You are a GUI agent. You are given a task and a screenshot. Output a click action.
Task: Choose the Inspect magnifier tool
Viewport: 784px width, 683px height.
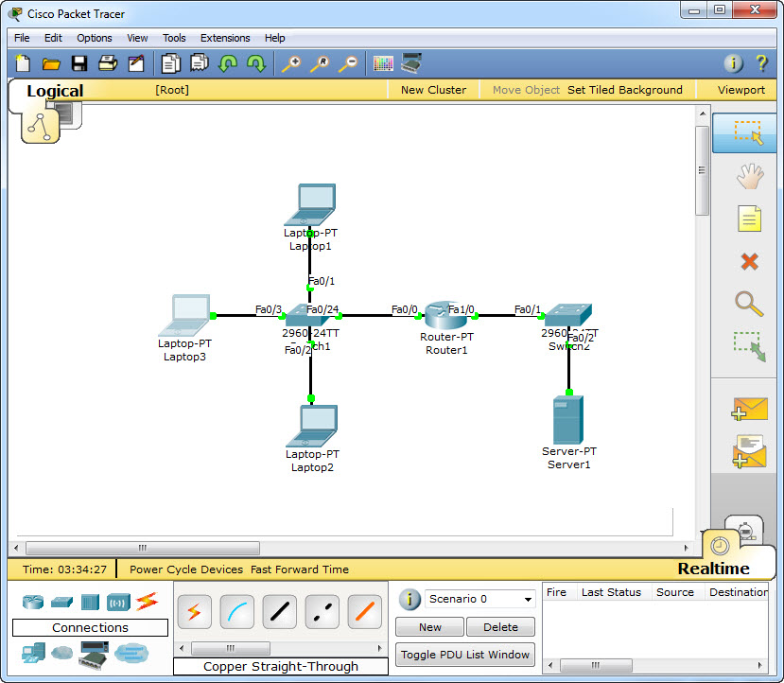[x=750, y=304]
